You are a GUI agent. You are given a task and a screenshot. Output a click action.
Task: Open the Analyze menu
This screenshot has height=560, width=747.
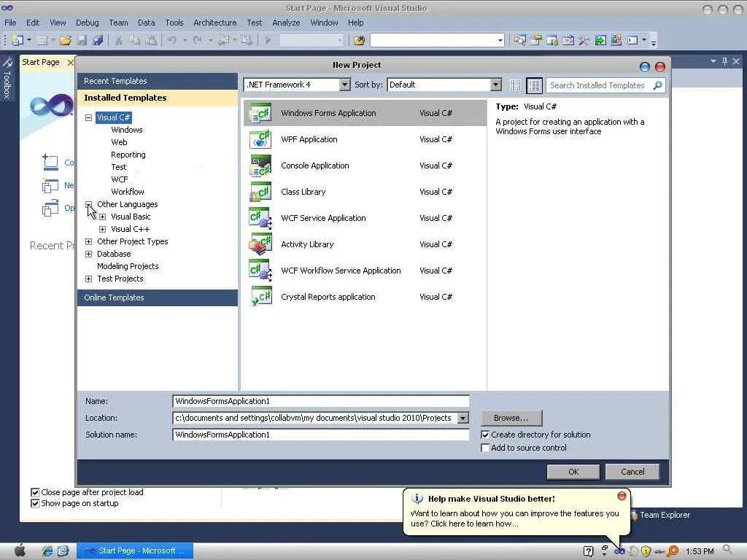click(x=286, y=23)
